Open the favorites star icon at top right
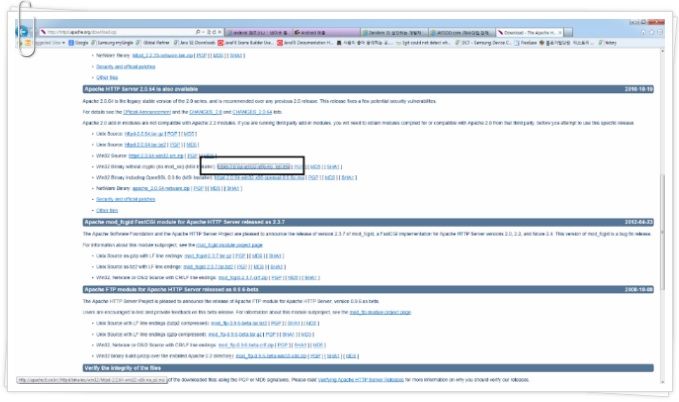The height and width of the screenshot is (402, 679). coord(652,32)
